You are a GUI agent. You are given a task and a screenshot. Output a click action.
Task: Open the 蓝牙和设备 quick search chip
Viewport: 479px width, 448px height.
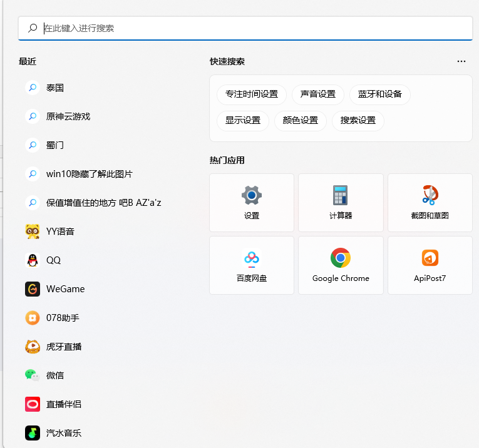[x=379, y=94]
